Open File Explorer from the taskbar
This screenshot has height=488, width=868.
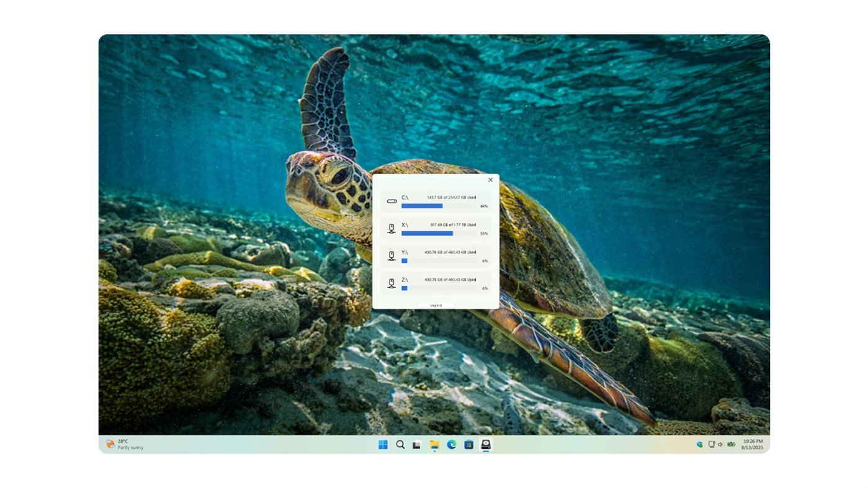tap(434, 444)
